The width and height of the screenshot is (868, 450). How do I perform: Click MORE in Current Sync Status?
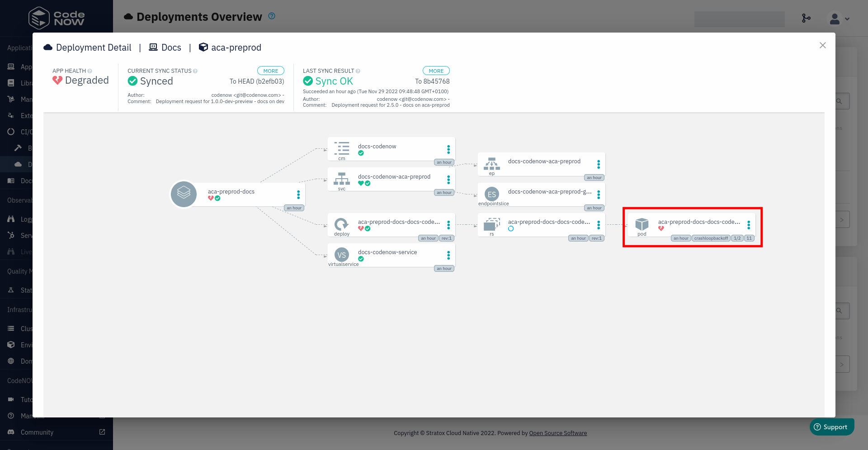[x=270, y=71]
